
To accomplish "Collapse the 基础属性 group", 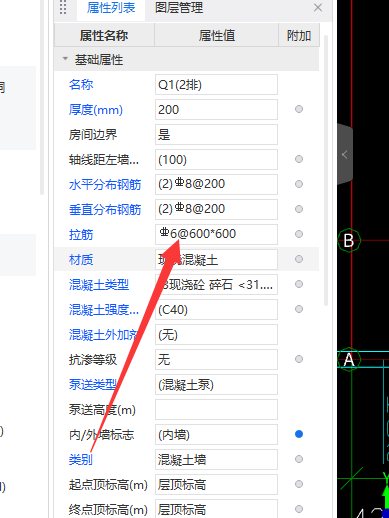I will tap(65, 59).
